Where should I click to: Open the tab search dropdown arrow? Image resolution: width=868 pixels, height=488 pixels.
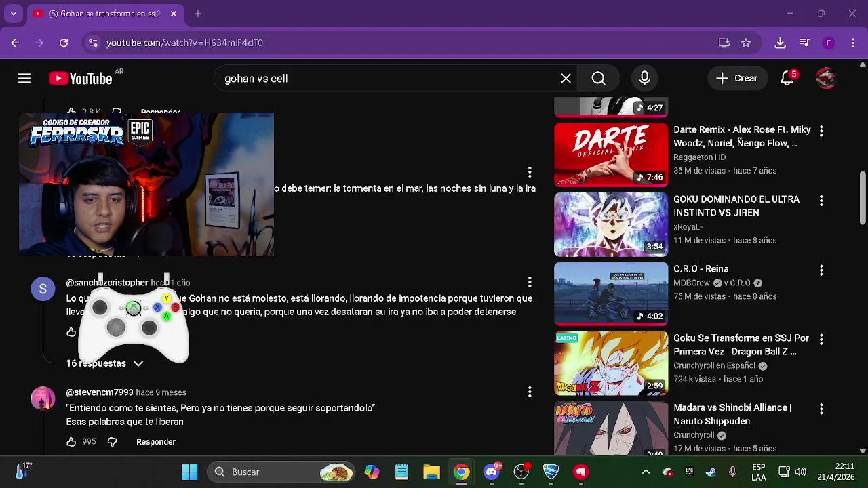coord(14,14)
